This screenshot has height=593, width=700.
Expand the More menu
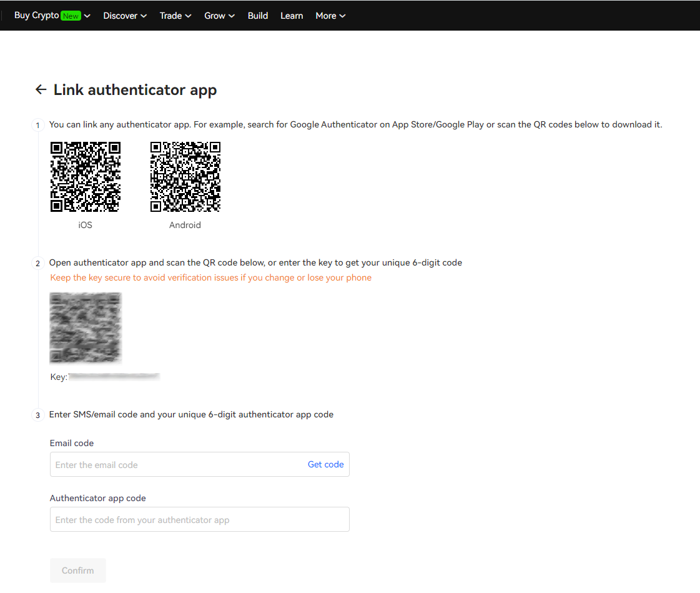point(330,16)
